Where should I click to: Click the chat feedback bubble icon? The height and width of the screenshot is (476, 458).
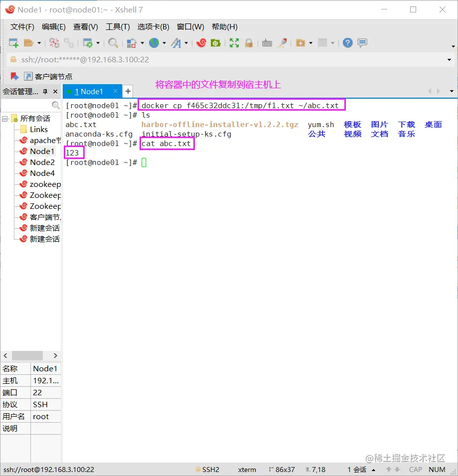pos(362,43)
